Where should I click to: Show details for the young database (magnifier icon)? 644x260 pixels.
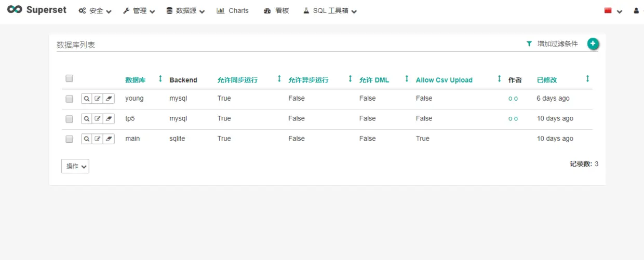coord(87,98)
